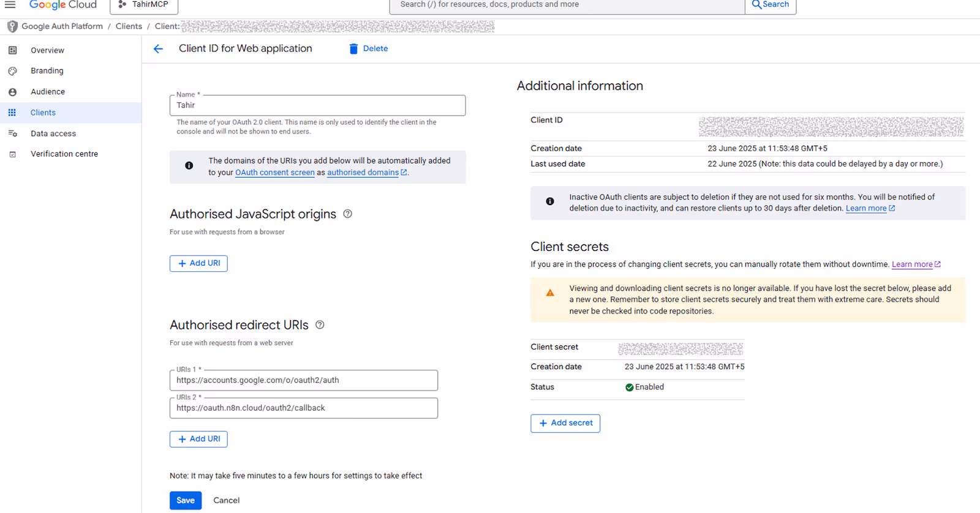Add URI under redirect URIs
The width and height of the screenshot is (980, 513).
coord(198,439)
